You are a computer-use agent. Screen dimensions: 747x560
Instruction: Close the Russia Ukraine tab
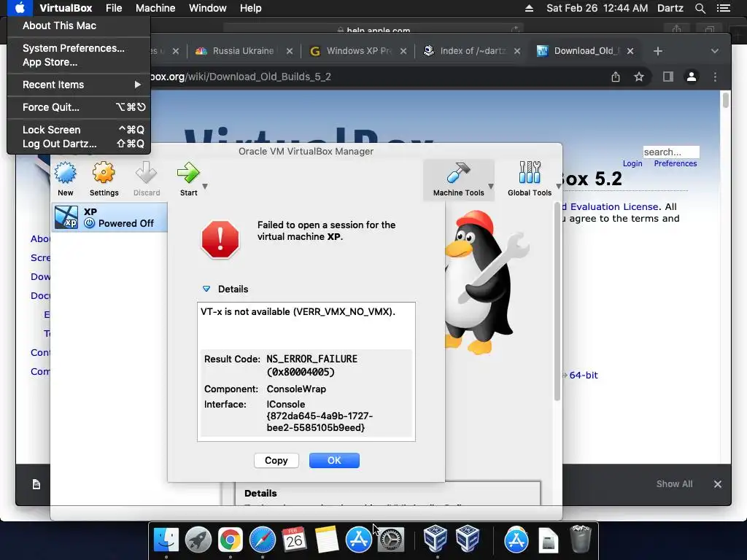click(x=289, y=51)
